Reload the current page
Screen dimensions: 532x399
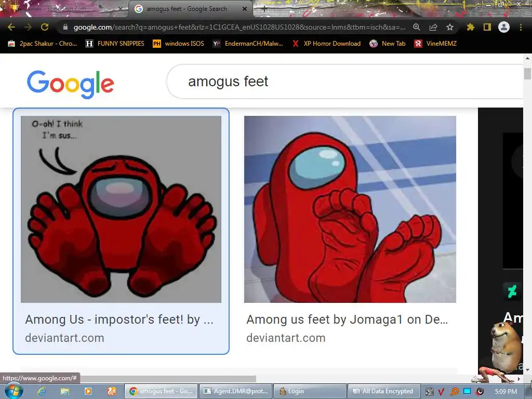45,27
